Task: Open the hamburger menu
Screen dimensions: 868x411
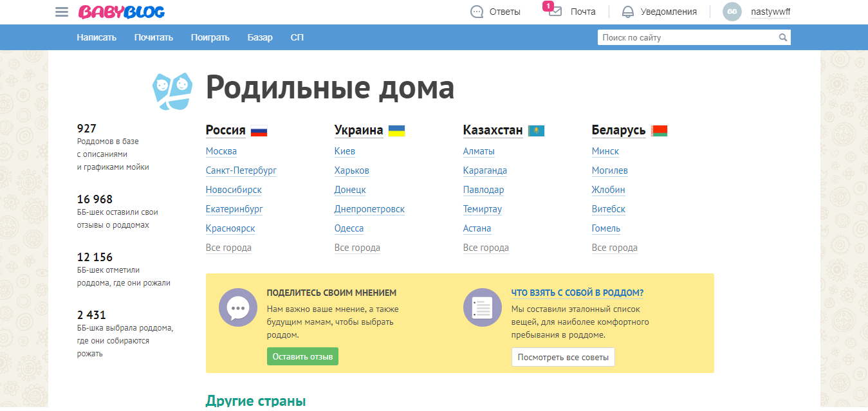Action: tap(61, 11)
